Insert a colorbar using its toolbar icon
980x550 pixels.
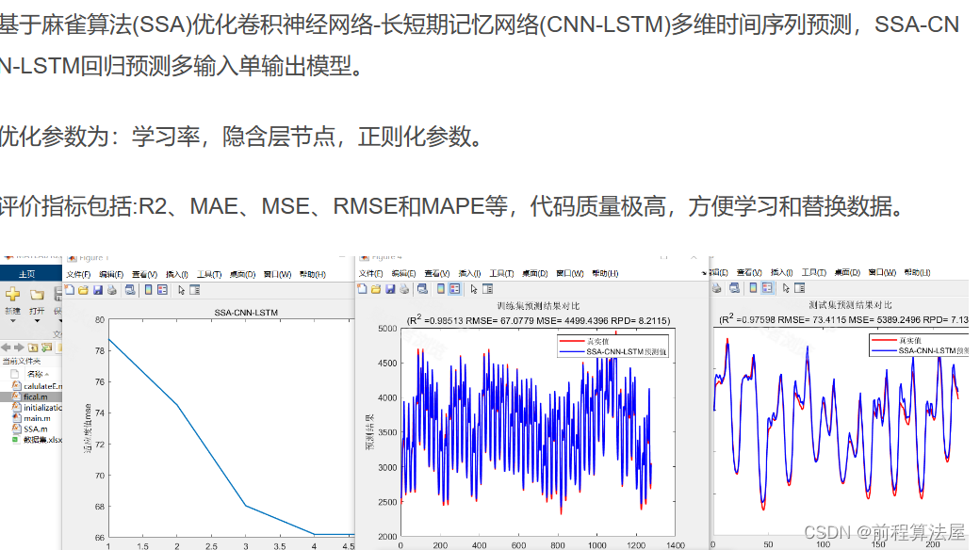149,289
